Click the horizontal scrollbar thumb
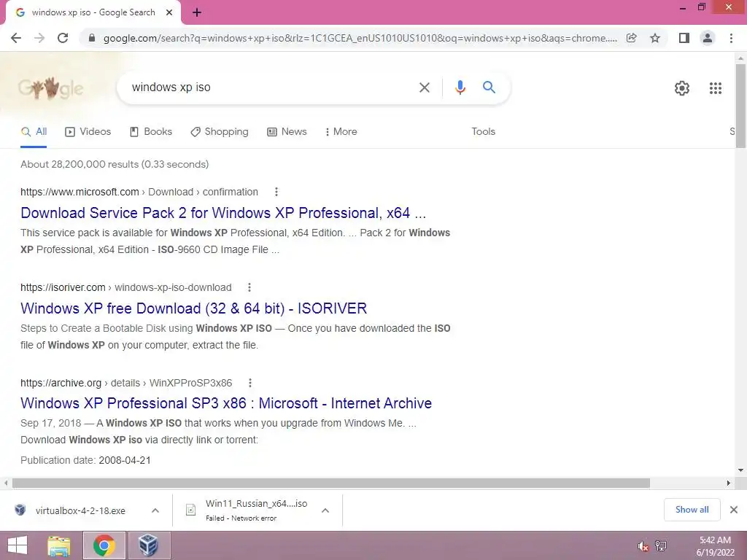The image size is (747, 560). point(331,483)
